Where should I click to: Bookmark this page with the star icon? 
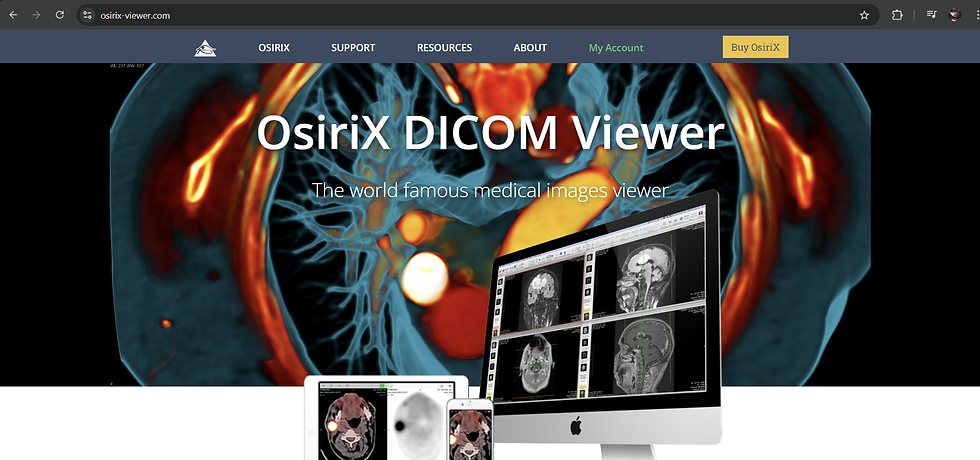[864, 15]
